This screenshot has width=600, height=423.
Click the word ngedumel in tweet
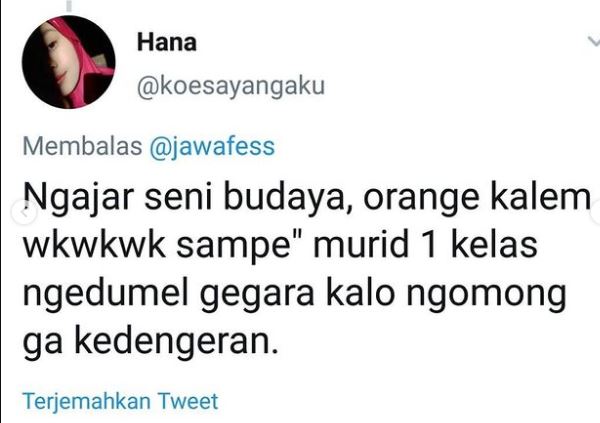point(106,295)
